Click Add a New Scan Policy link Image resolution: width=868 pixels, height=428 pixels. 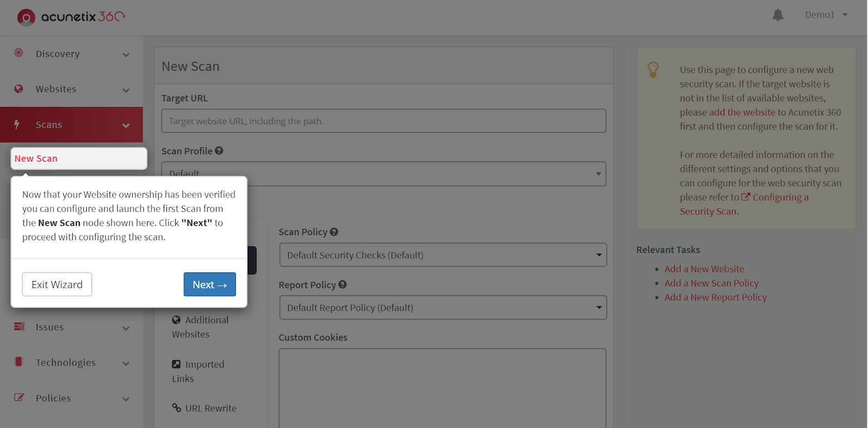pos(712,283)
